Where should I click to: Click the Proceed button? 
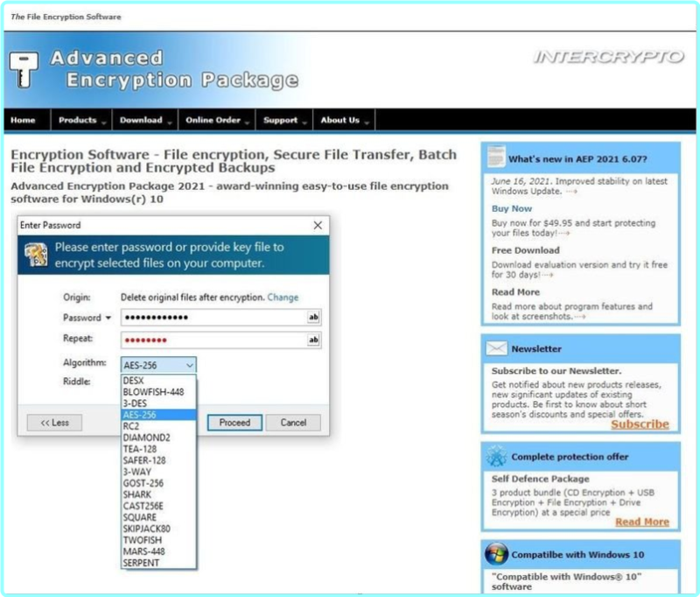pos(234,423)
